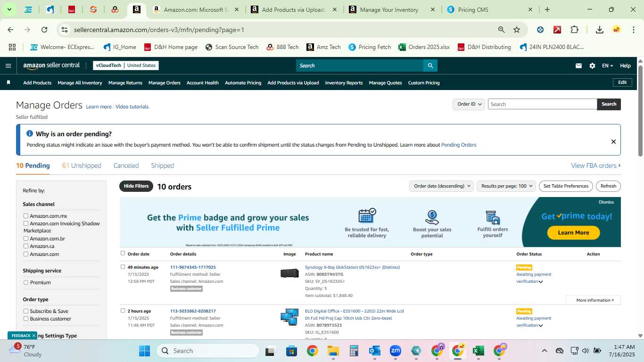Go back with the browser back arrow
The width and height of the screenshot is (644, 362).
(10, 30)
